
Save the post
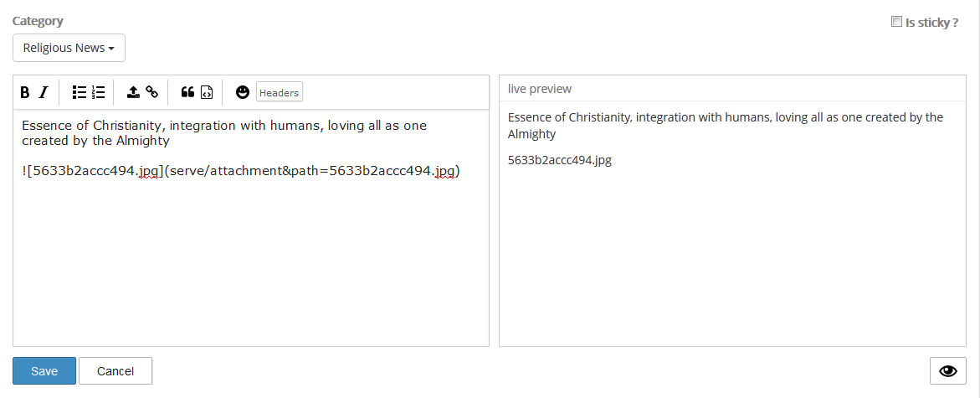point(44,370)
